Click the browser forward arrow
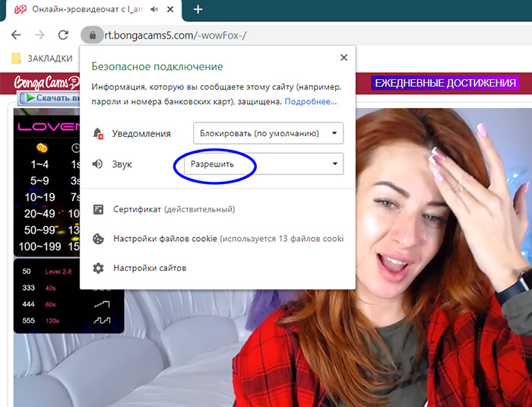Screen dimensions: 532x407 [x=40, y=35]
